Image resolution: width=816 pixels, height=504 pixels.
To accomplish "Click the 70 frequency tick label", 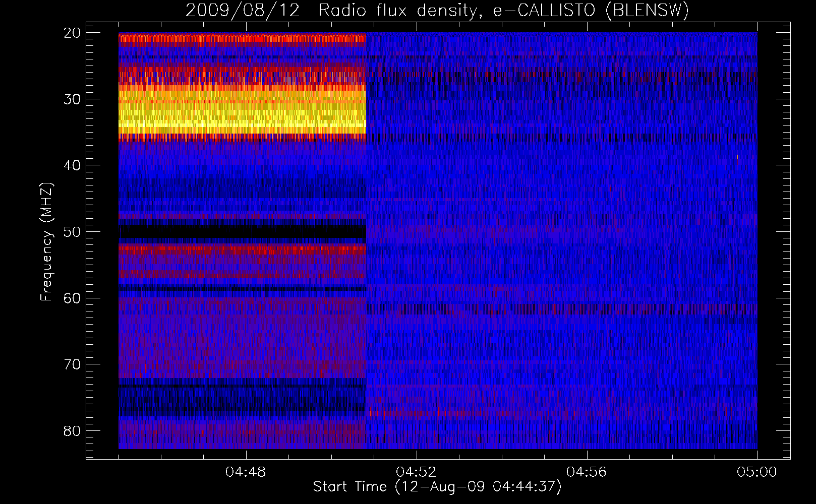I will click(73, 364).
